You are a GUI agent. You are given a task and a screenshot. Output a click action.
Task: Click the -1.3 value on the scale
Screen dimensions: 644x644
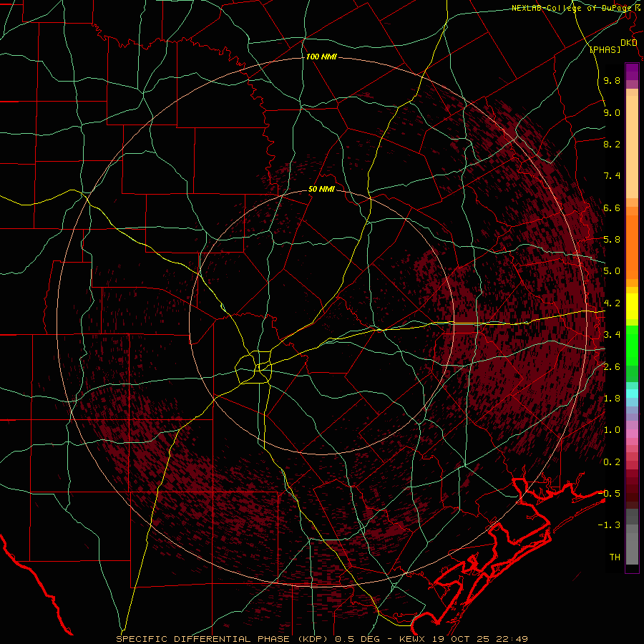[x=609, y=526]
